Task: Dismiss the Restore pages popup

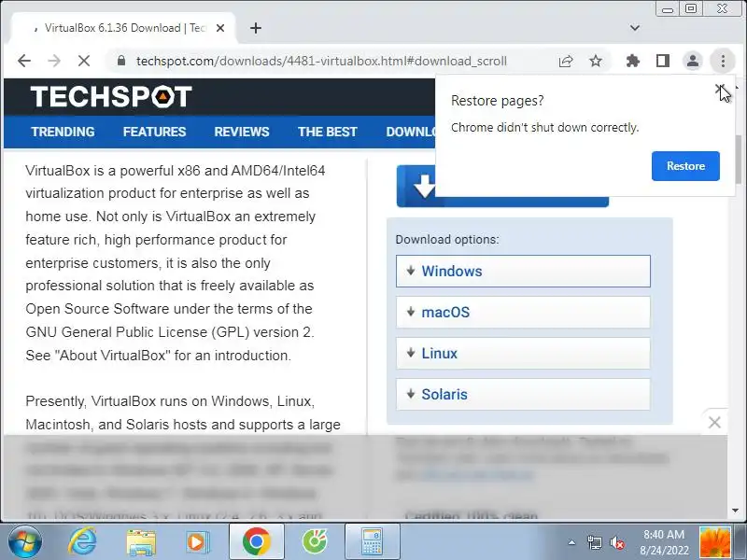Action: click(x=720, y=89)
